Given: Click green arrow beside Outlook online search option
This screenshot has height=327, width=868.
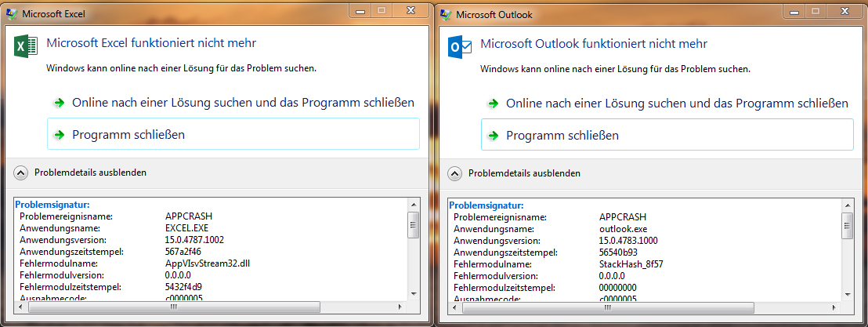Looking at the screenshot, I should click(x=492, y=104).
